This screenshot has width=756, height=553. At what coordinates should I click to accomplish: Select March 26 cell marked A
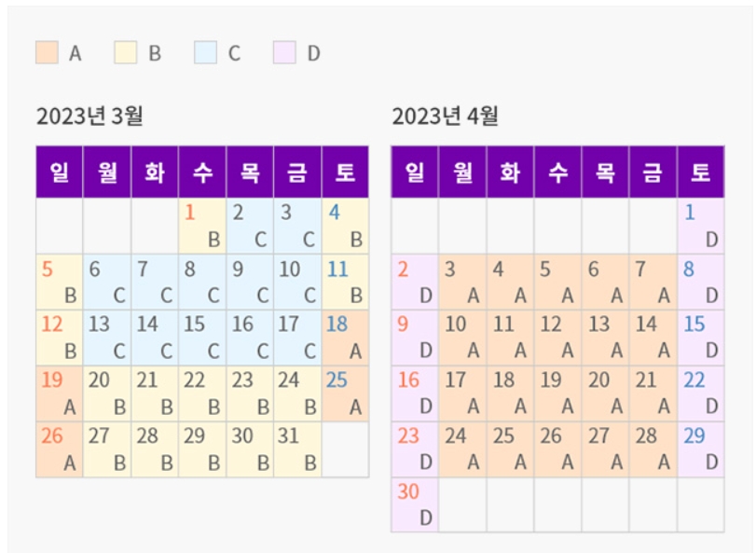(x=60, y=449)
